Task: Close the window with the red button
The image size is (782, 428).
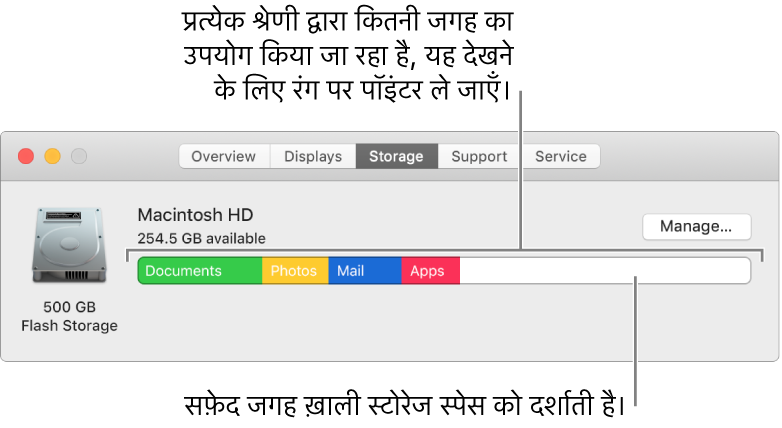Action: [26, 156]
